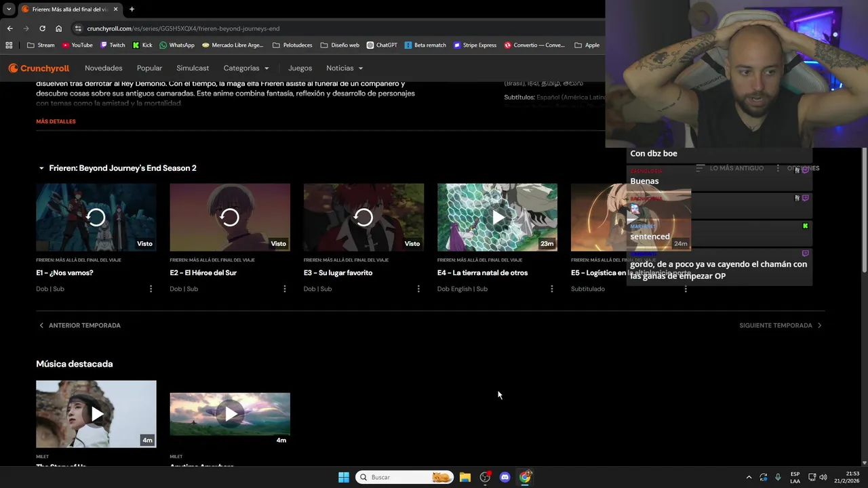Open the Categorías dropdown

coord(246,68)
